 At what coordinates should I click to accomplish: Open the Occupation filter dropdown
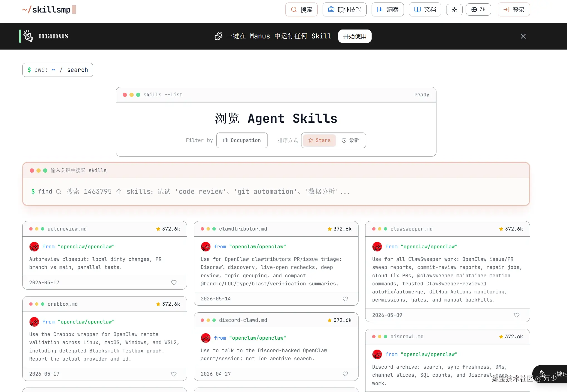[x=242, y=140]
